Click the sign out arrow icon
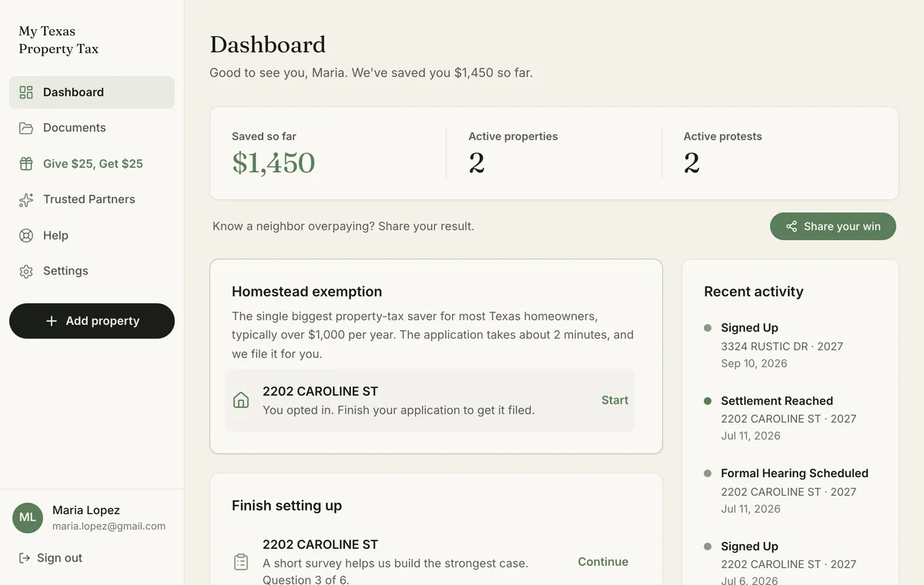The height and width of the screenshot is (585, 924). pos(25,558)
